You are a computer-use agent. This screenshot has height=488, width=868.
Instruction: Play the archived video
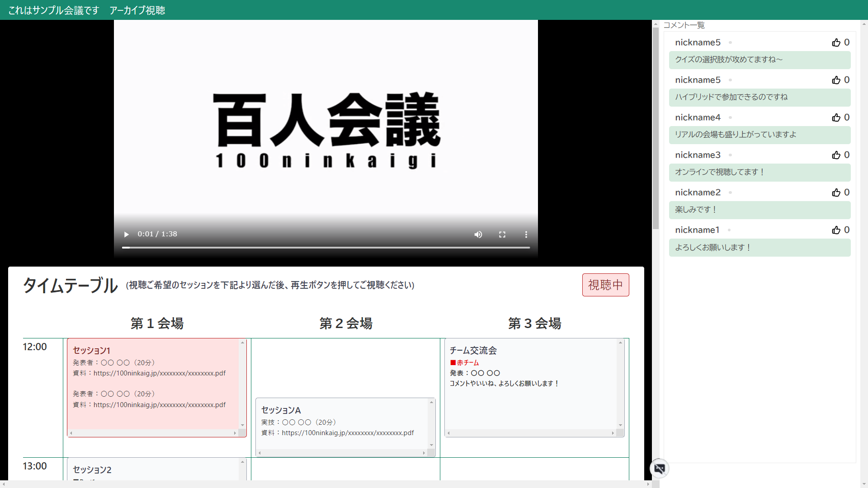[x=127, y=235]
